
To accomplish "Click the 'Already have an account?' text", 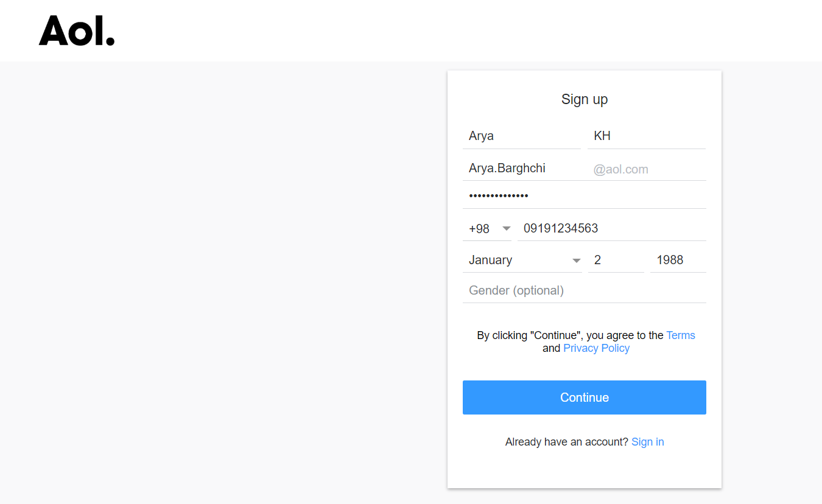I will tap(567, 442).
